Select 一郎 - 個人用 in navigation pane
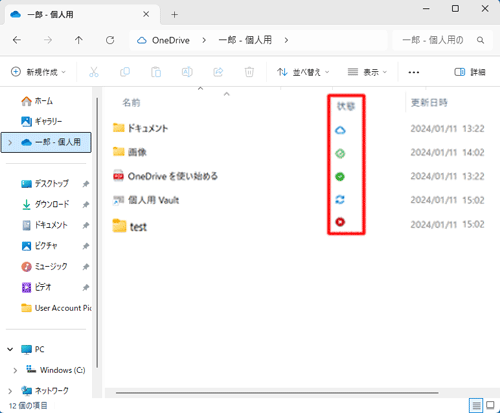 [x=46, y=142]
